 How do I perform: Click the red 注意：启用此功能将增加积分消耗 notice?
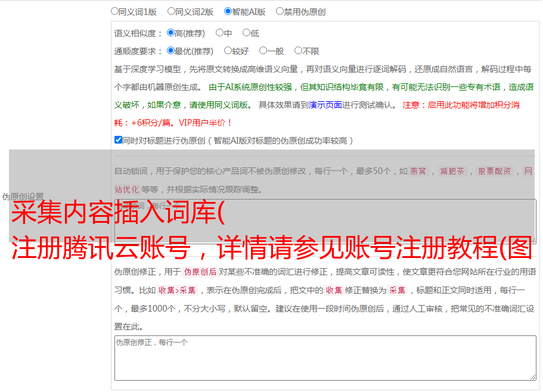317,114
